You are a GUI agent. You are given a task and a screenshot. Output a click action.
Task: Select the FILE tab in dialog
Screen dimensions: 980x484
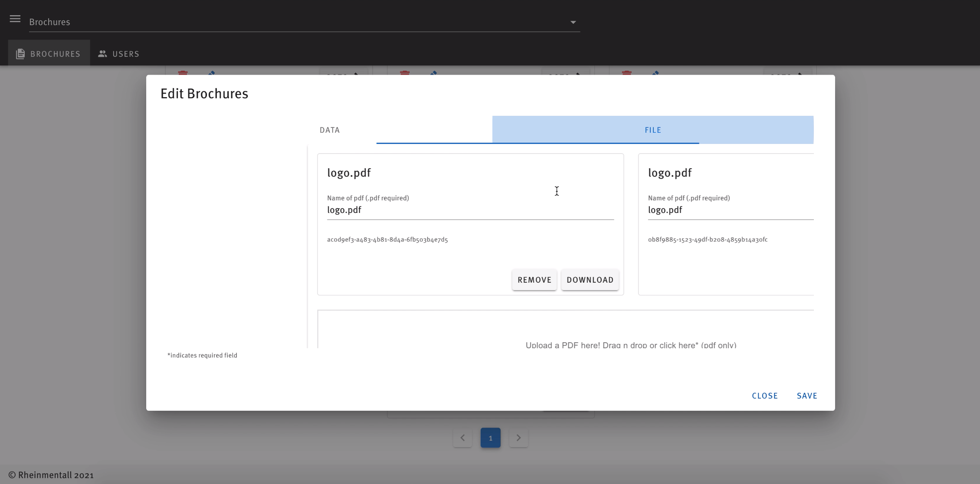point(652,130)
